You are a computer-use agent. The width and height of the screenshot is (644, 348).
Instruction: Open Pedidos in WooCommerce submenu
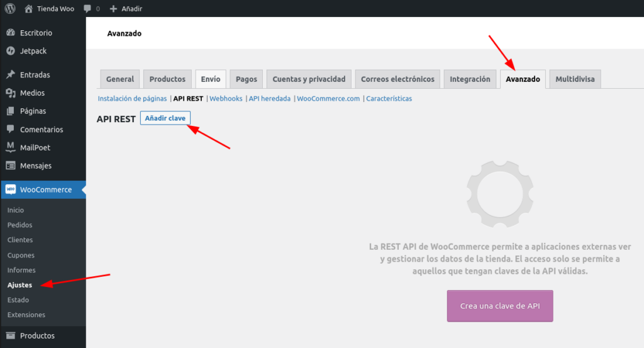pyautogui.click(x=19, y=225)
